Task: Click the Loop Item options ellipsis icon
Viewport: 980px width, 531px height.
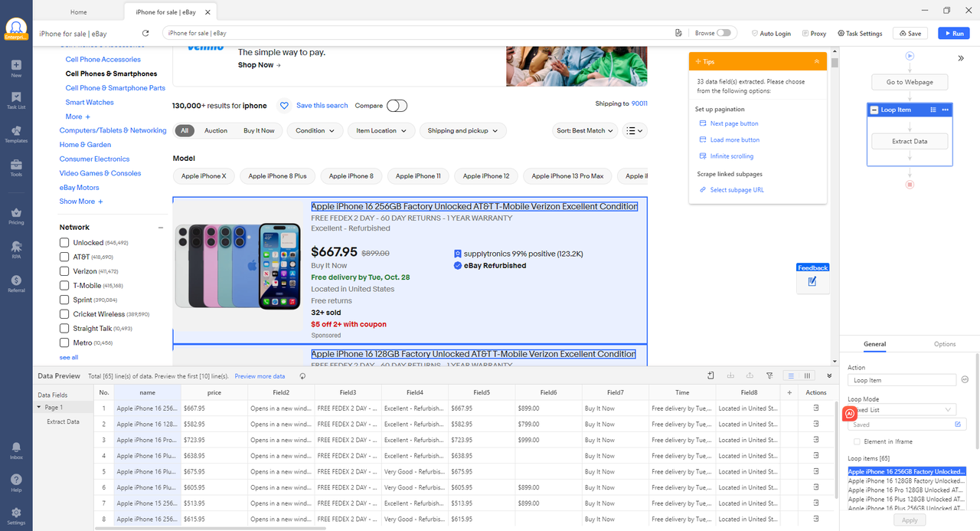Action: [x=945, y=110]
